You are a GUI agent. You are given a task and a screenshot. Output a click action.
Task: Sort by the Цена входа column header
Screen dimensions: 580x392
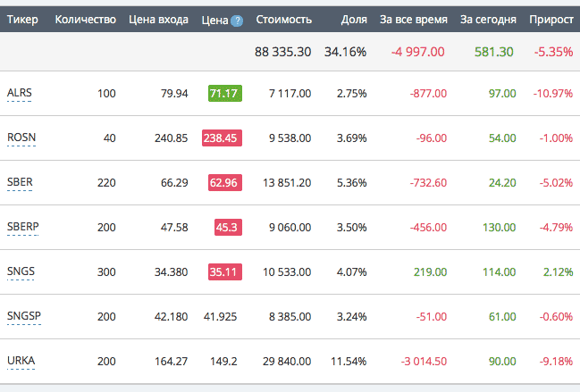[158, 20]
